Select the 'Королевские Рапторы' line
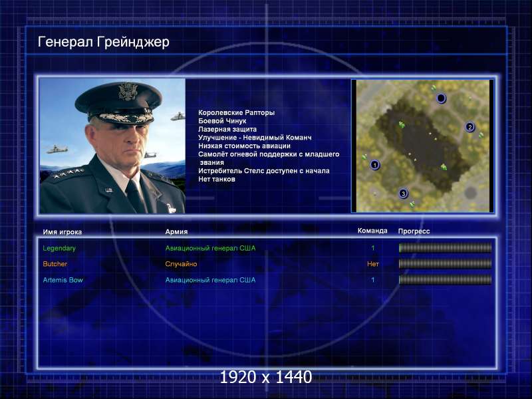The width and height of the screenshot is (532, 399). tap(237, 112)
